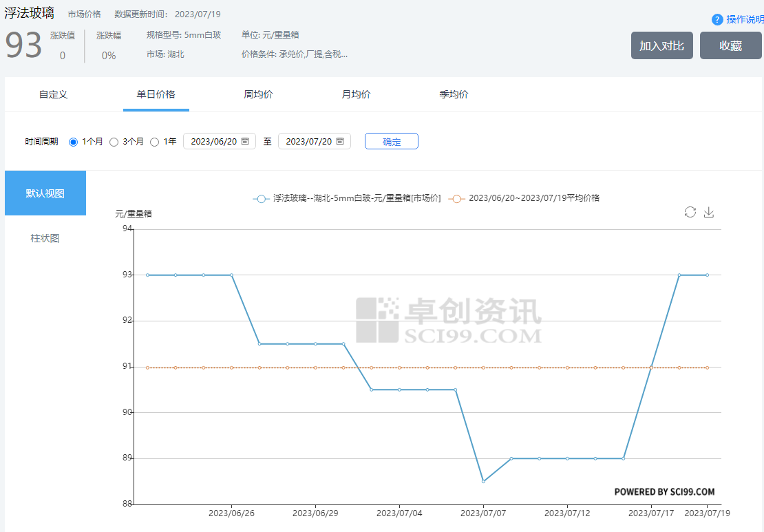Select the 1年 time period radio
Screen dimensions: 764x532
pos(155,142)
